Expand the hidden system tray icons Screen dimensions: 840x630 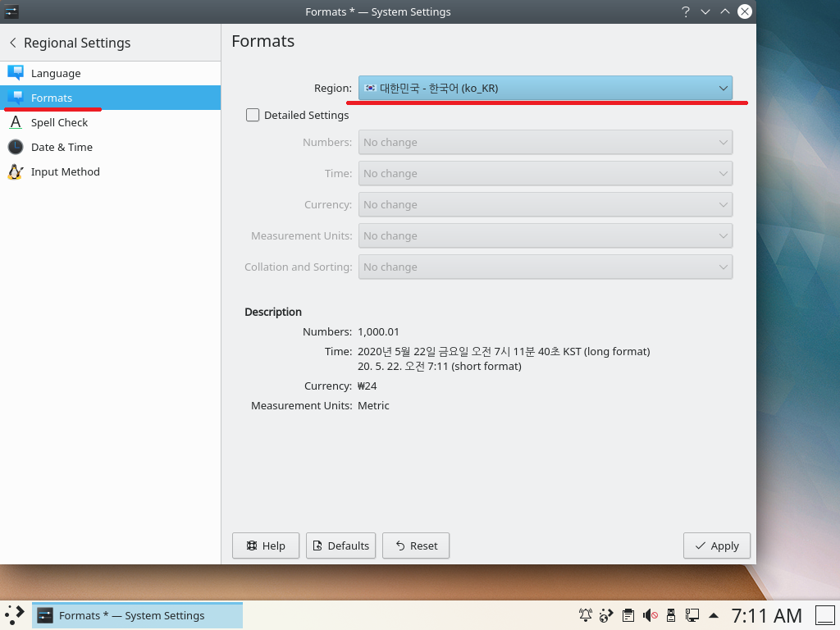(714, 615)
